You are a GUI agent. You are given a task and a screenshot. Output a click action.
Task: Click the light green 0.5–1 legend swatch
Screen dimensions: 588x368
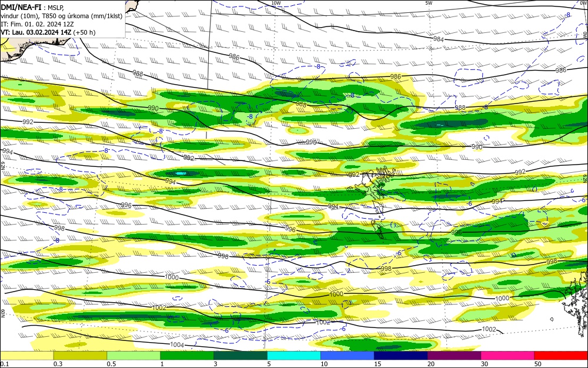tap(133, 355)
